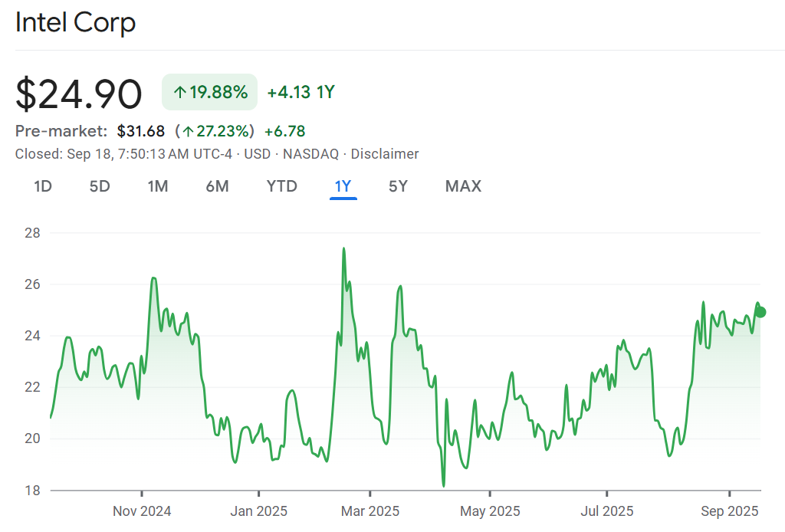Click the Nov 2024 axis label

142,511
